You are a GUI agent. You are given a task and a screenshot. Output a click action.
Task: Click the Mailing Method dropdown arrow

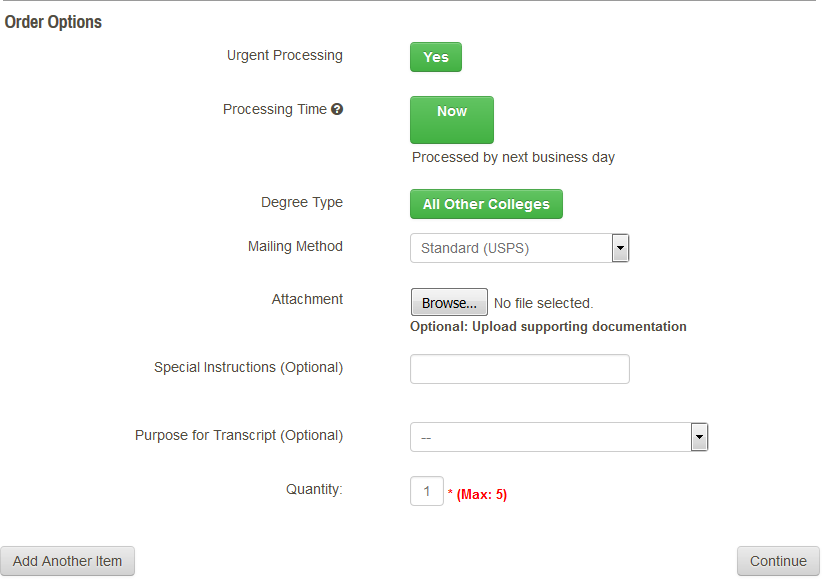pos(620,248)
